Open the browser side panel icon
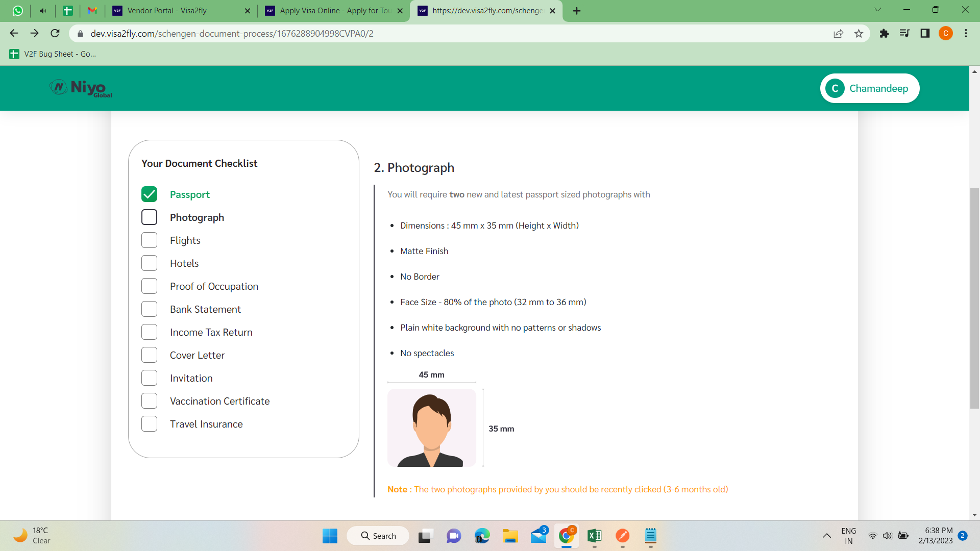Screen dimensions: 980x551 point(925,34)
